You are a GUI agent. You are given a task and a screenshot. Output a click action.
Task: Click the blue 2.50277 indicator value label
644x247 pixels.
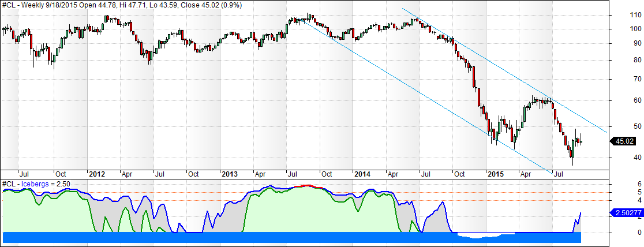point(626,213)
